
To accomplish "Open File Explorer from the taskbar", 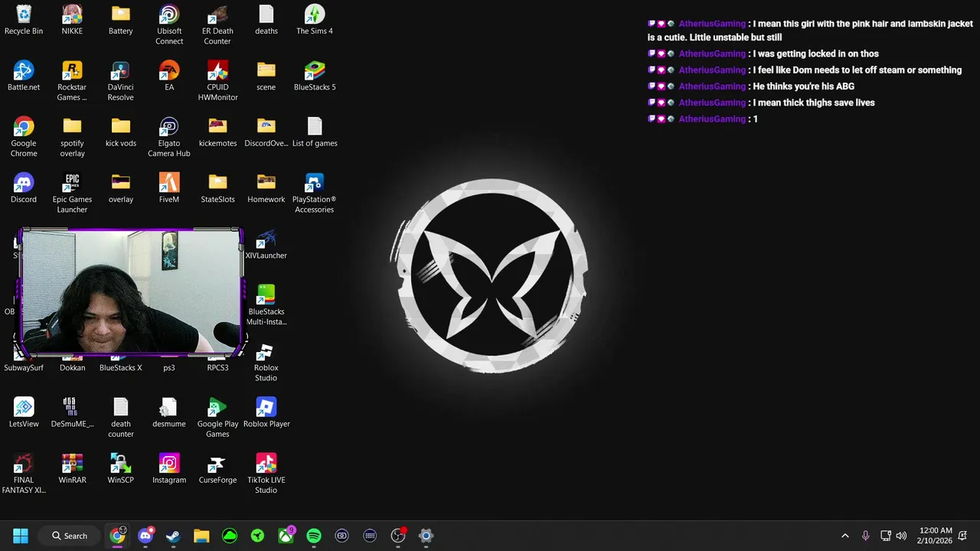I will [201, 536].
